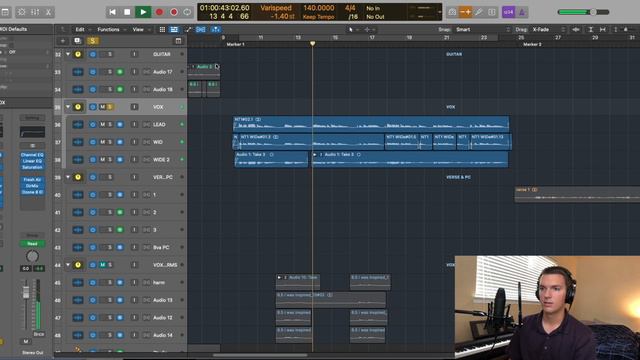The height and width of the screenshot is (360, 640).
Task: Click the Channel EQ plugin slot
Action: (32, 155)
